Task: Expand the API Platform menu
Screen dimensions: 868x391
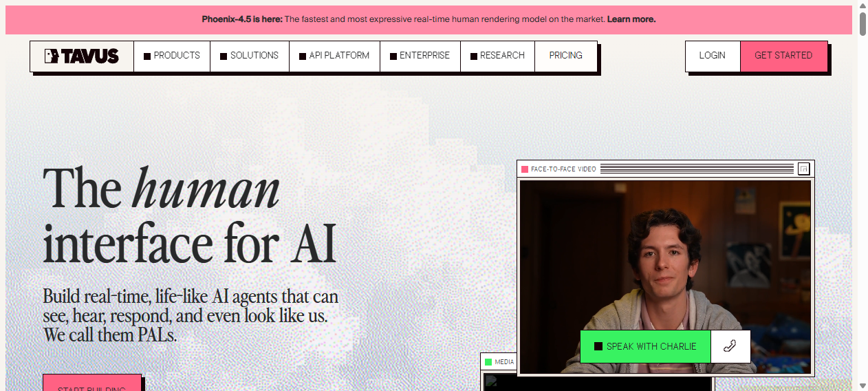Action: pyautogui.click(x=334, y=56)
